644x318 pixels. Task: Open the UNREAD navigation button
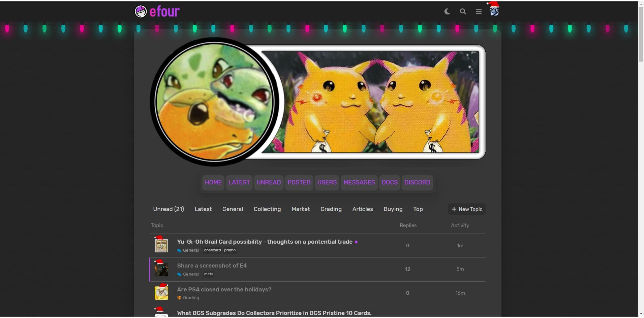(x=269, y=182)
